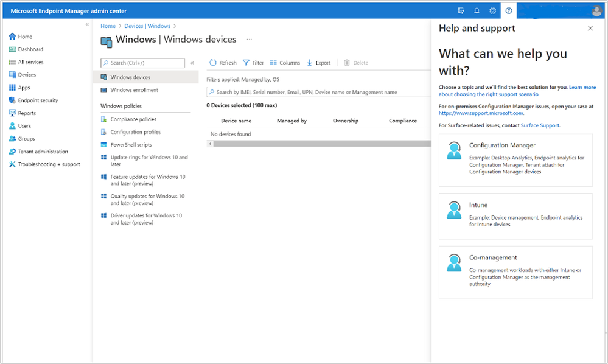Viewport: 608px width, 364px height.
Task: Open Devices in the left navigation
Action: click(22, 75)
